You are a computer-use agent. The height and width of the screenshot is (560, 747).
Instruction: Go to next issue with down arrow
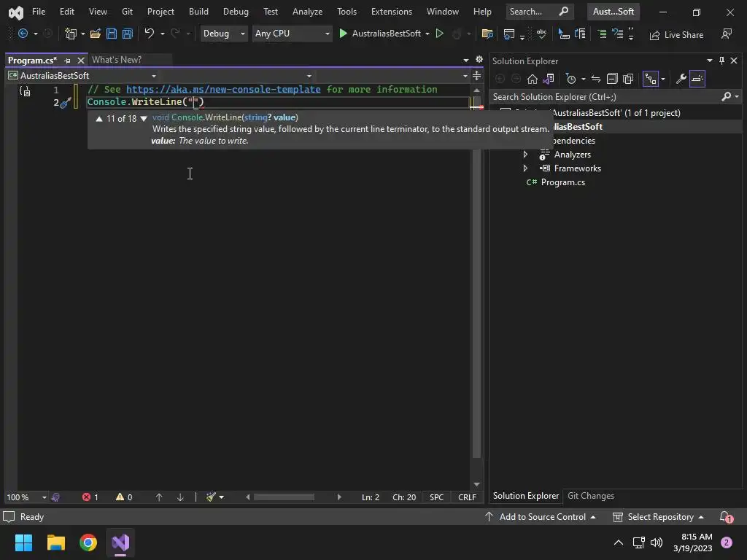[x=180, y=497]
